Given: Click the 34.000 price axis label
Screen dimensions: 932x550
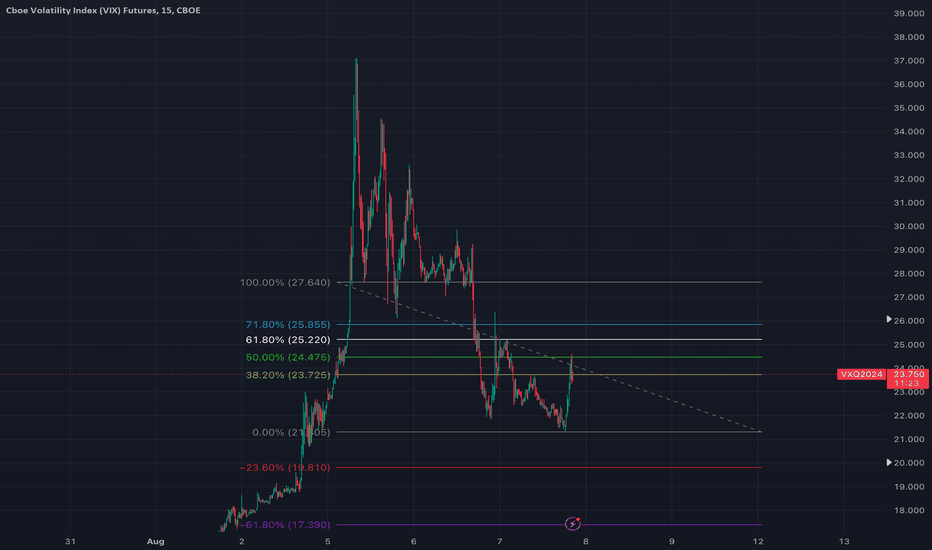Looking at the screenshot, I should pos(909,131).
